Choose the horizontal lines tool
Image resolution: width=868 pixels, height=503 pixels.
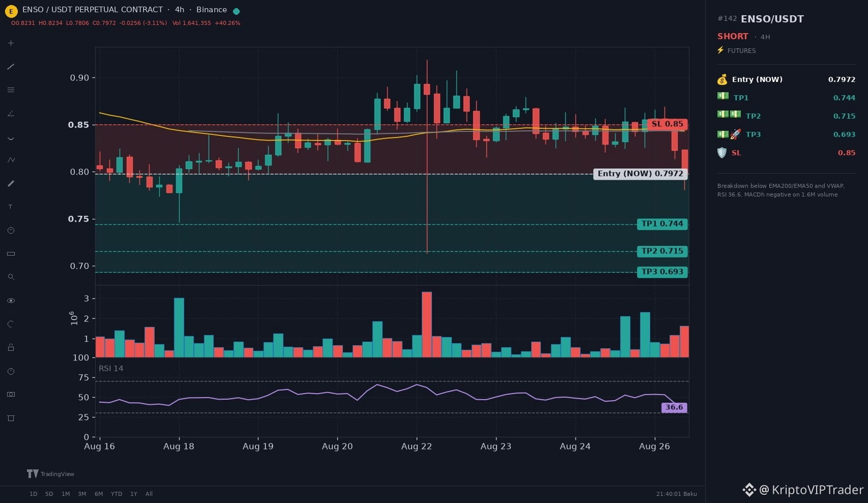(x=11, y=90)
